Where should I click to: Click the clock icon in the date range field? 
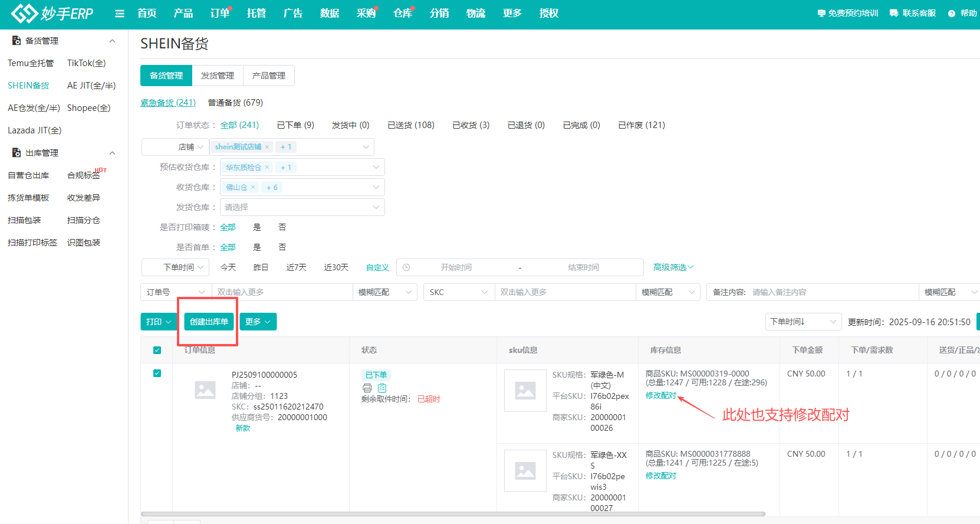[406, 267]
